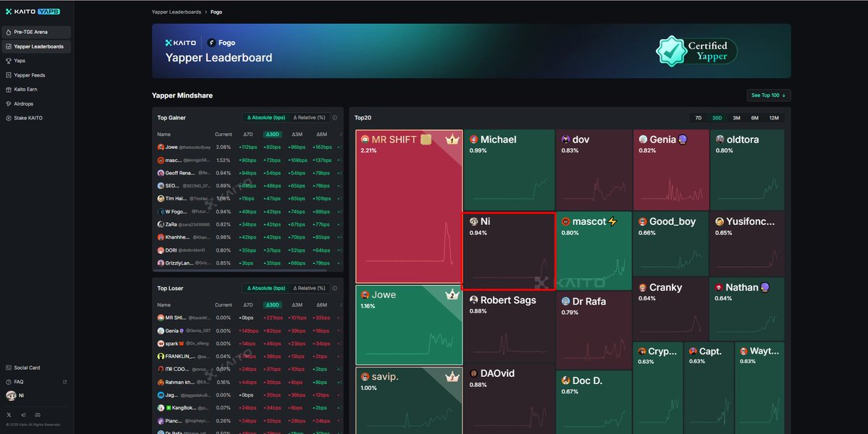
Task: Click the rank 1 crown on MR SHIFT
Action: pos(452,140)
